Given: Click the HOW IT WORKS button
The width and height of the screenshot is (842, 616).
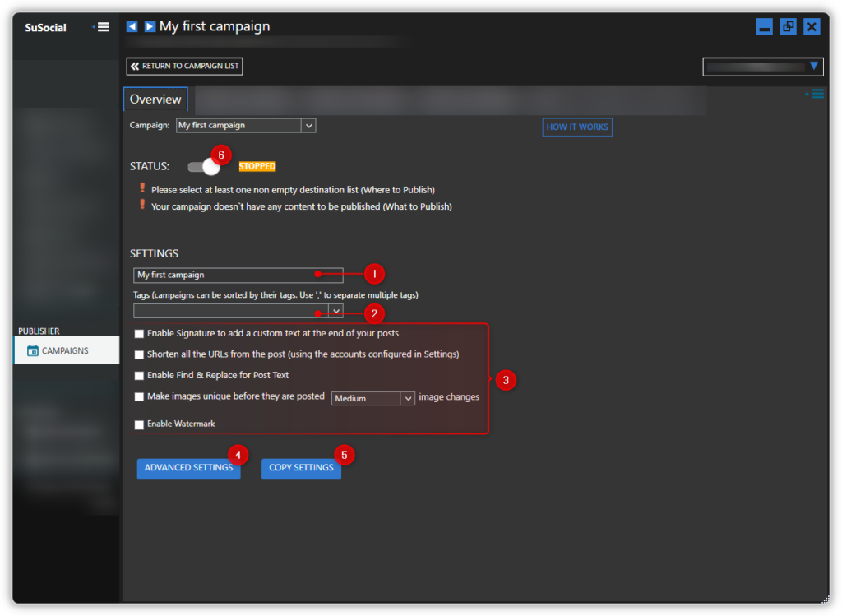Looking at the screenshot, I should click(576, 127).
